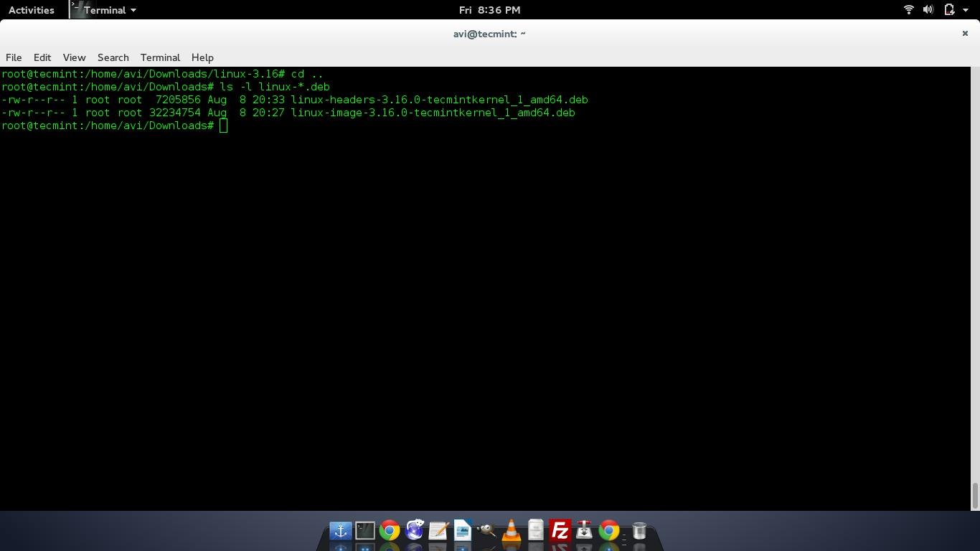This screenshot has height=551, width=980.
Task: Click the timestamp 20:27
Action: 268,113
